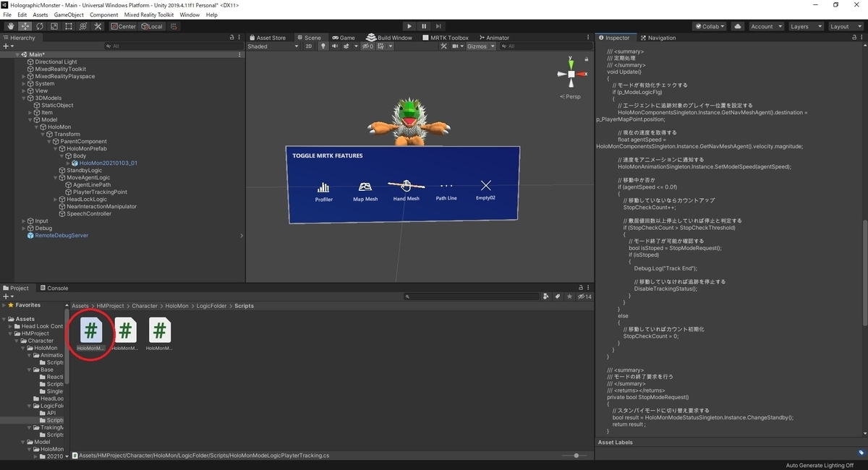Image resolution: width=868 pixels, height=470 pixels.
Task: Expand the System hierarchy node
Action: (24, 84)
